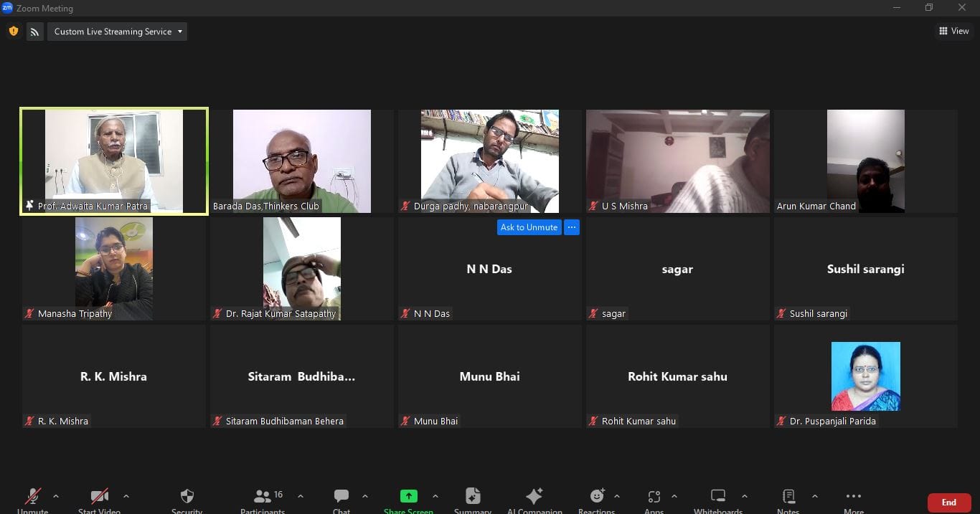Open the More options menu in toolbar
Viewport: 980px width, 514px height.
853,497
